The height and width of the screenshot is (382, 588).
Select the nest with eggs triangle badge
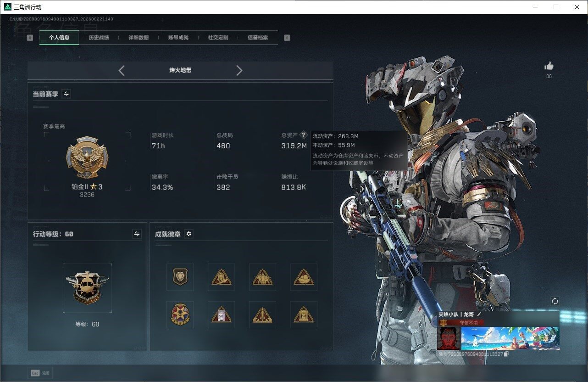[304, 277]
